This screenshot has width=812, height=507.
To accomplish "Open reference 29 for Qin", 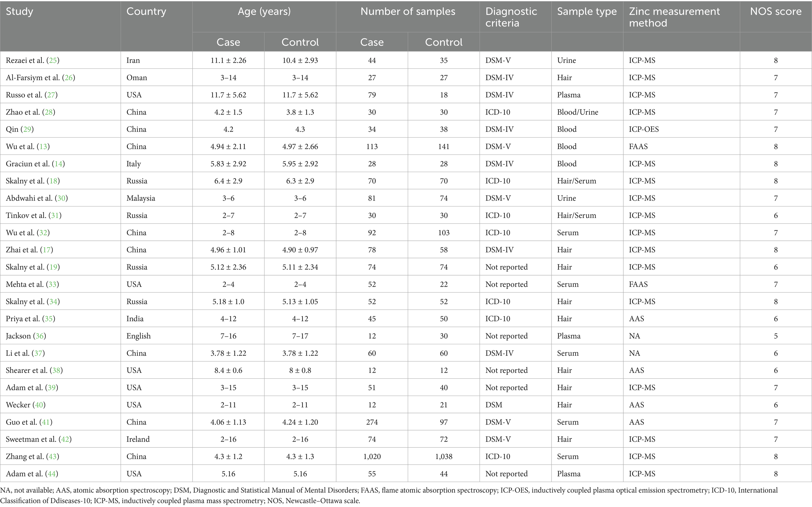I will point(27,129).
